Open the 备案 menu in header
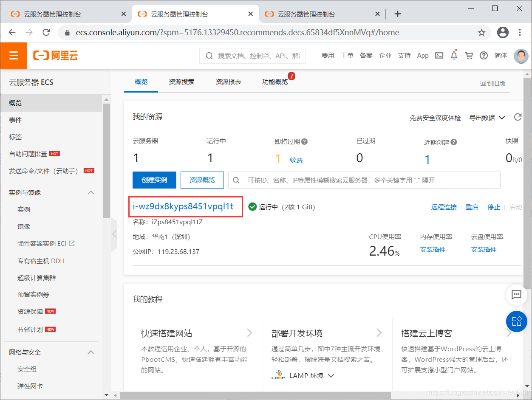 coord(366,56)
